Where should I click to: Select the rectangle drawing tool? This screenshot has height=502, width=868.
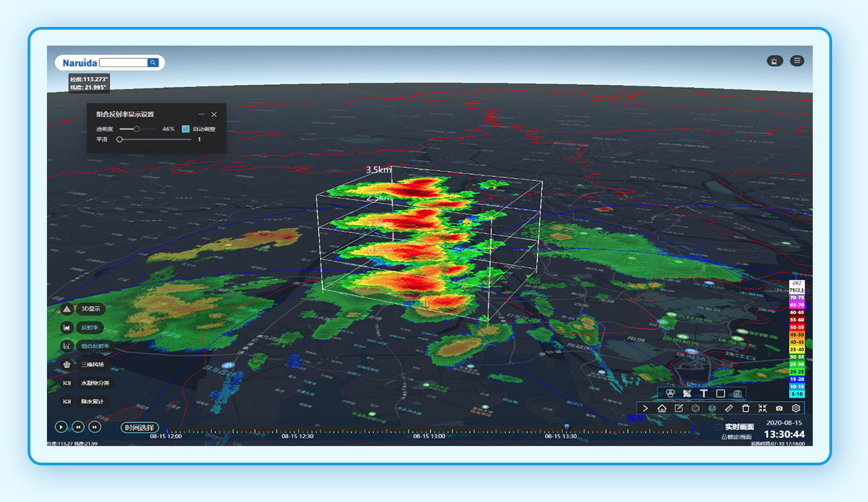[720, 393]
